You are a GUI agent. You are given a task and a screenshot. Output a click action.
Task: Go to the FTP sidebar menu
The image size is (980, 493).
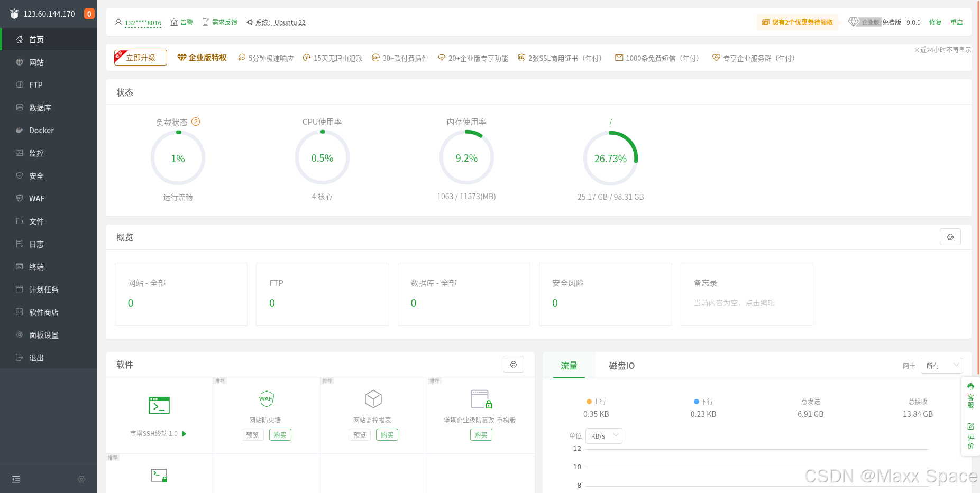[x=49, y=85]
